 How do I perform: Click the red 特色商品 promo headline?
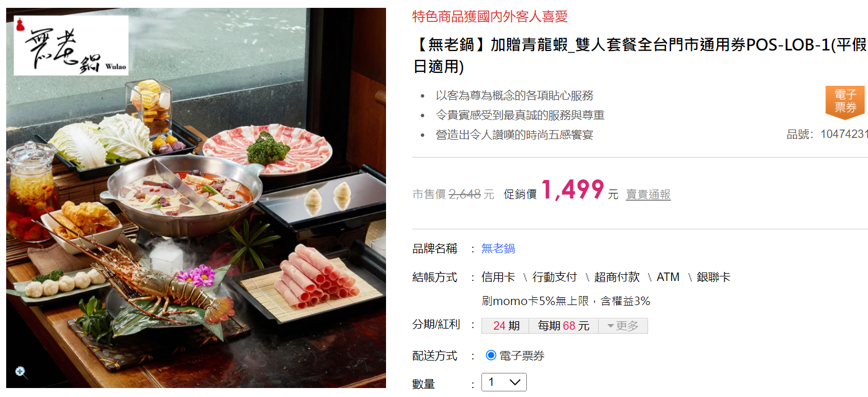[x=490, y=16]
